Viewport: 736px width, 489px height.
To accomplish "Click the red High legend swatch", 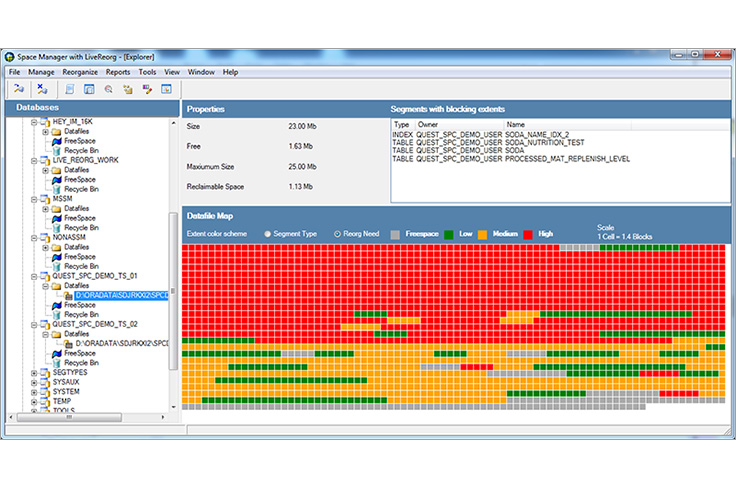I will click(x=528, y=234).
